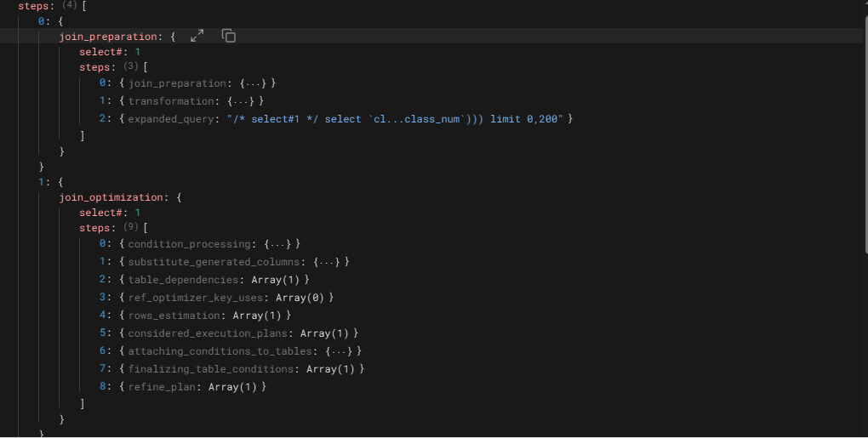Click index 8 of the refine_plan row
Screen dimensions: 868x438
coord(102,386)
